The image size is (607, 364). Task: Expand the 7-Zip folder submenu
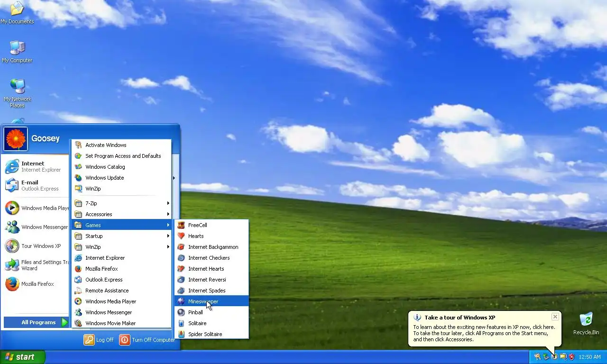point(121,203)
